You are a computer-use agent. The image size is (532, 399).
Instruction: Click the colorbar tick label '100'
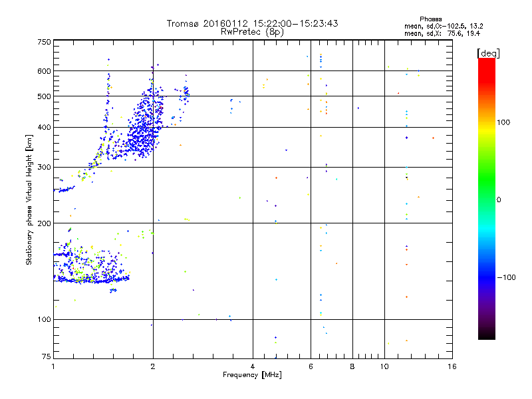coord(503,122)
